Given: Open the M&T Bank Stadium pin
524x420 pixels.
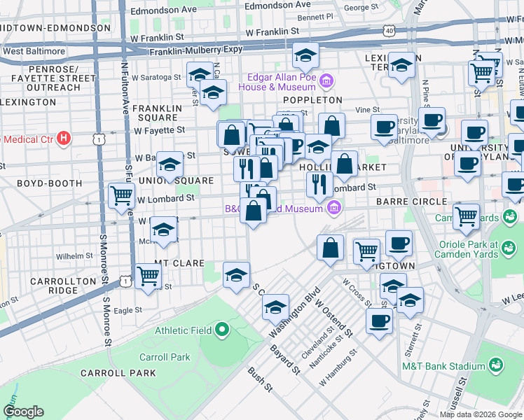Looking at the screenshot, I should 496,365.
